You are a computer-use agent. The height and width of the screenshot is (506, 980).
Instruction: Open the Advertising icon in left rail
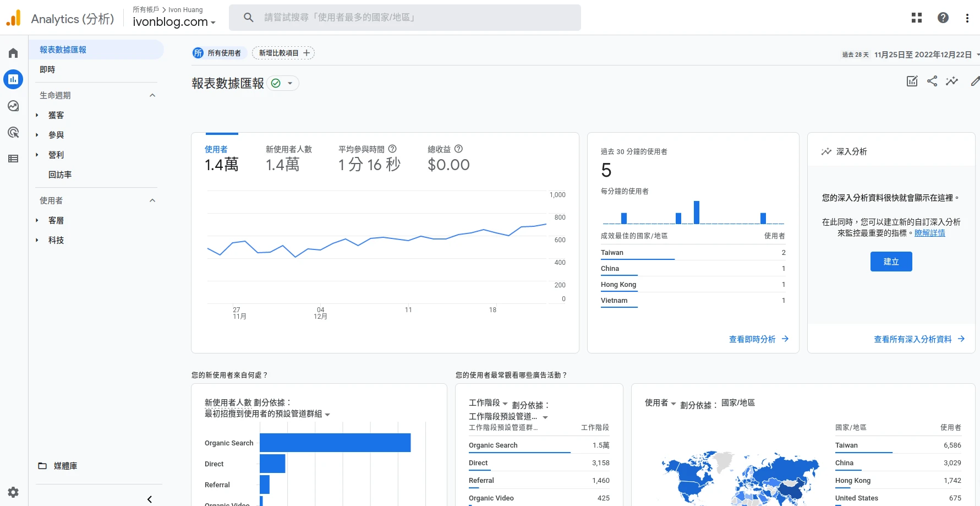coord(13,132)
